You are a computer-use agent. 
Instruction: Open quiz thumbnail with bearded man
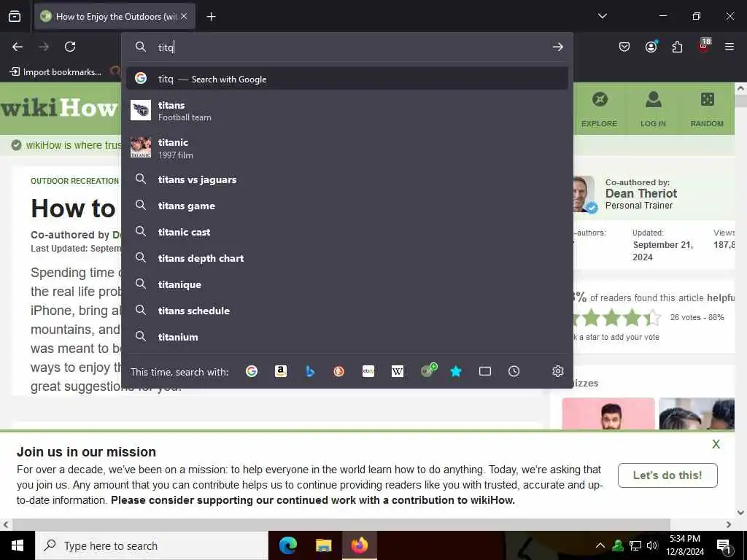click(x=608, y=413)
